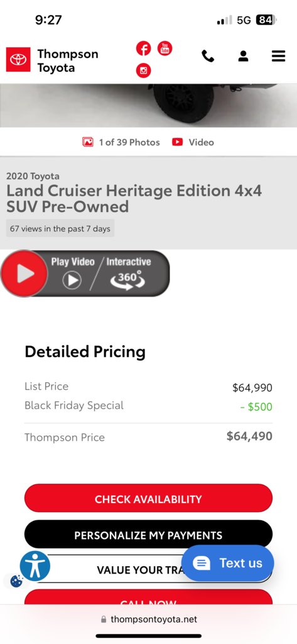297x644 pixels.
Task: Open cookie preferences icon
Action: (16, 580)
